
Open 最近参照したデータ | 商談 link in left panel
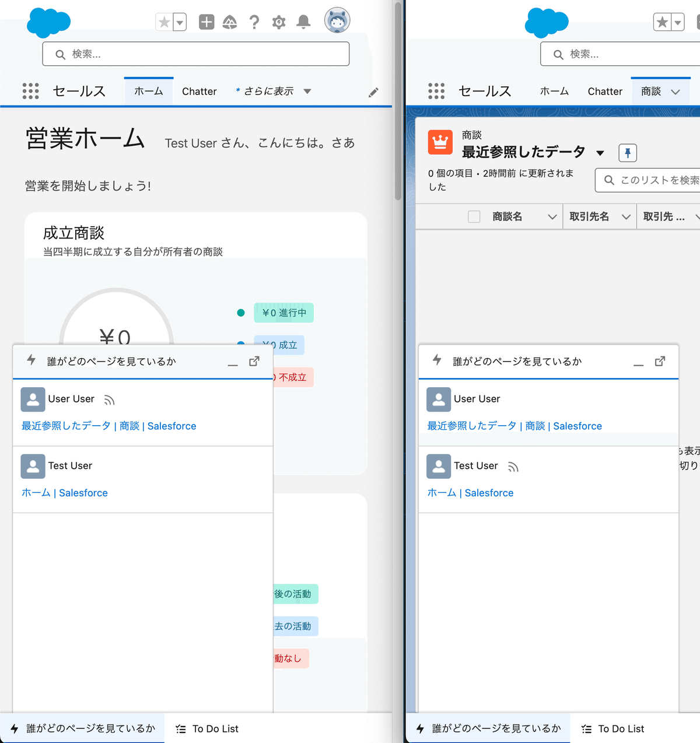[x=109, y=426]
